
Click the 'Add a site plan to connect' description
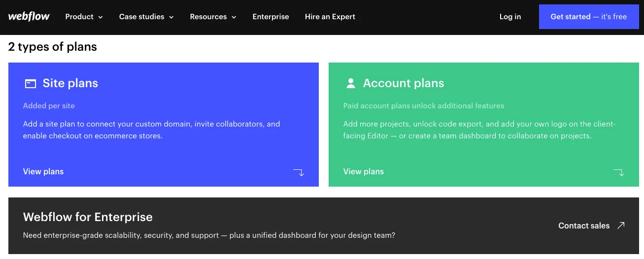click(x=152, y=130)
